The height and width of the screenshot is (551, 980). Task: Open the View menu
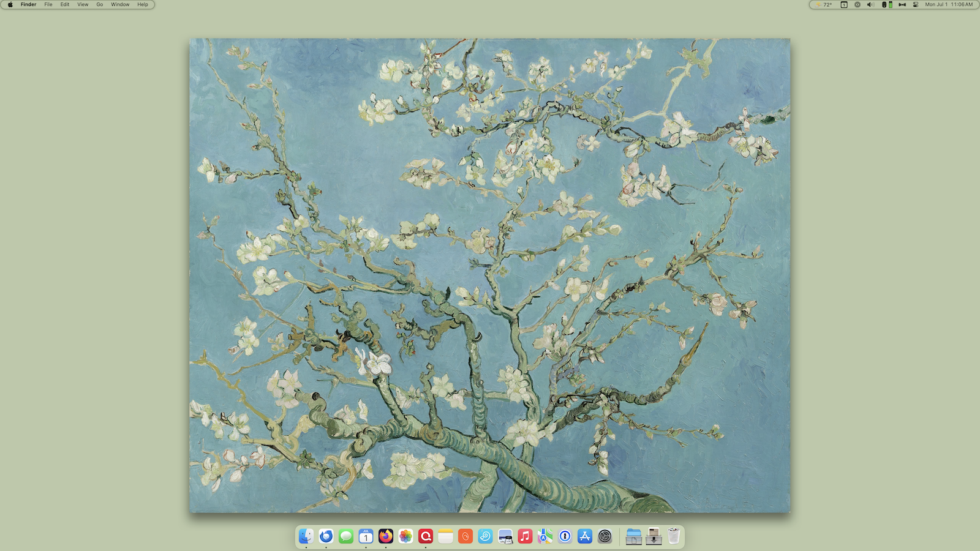click(83, 4)
